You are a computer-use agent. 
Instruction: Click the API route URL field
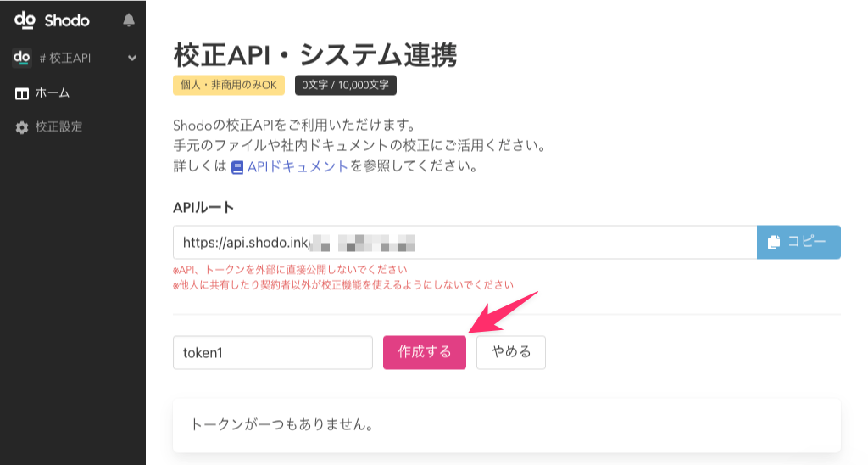pyautogui.click(x=465, y=242)
